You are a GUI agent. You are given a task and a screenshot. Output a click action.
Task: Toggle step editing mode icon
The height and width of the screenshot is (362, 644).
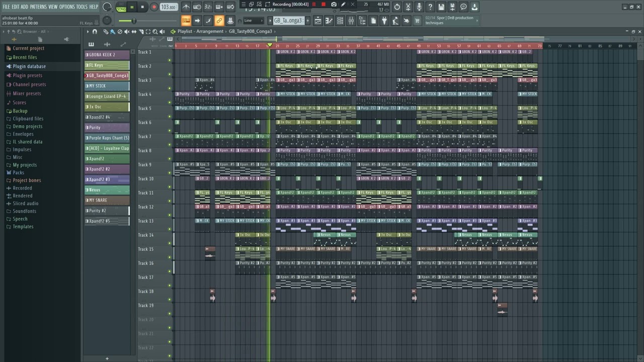tap(208, 21)
